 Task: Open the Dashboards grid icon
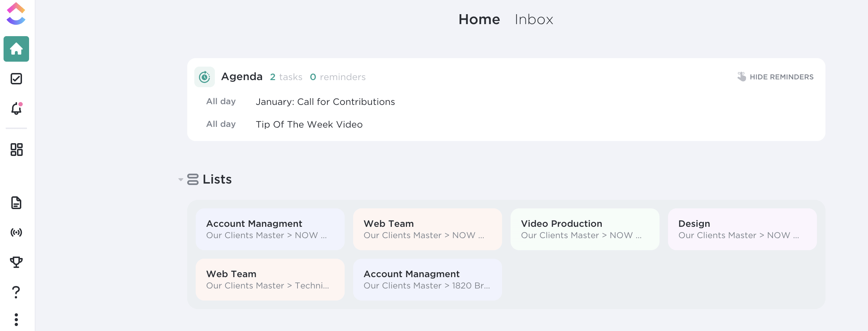16,150
